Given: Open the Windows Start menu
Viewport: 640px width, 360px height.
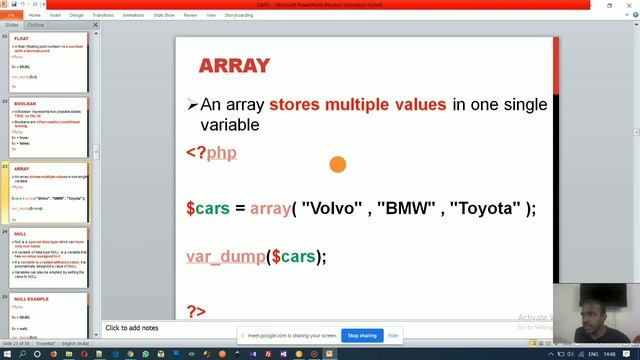Looking at the screenshot, I should [7, 354].
